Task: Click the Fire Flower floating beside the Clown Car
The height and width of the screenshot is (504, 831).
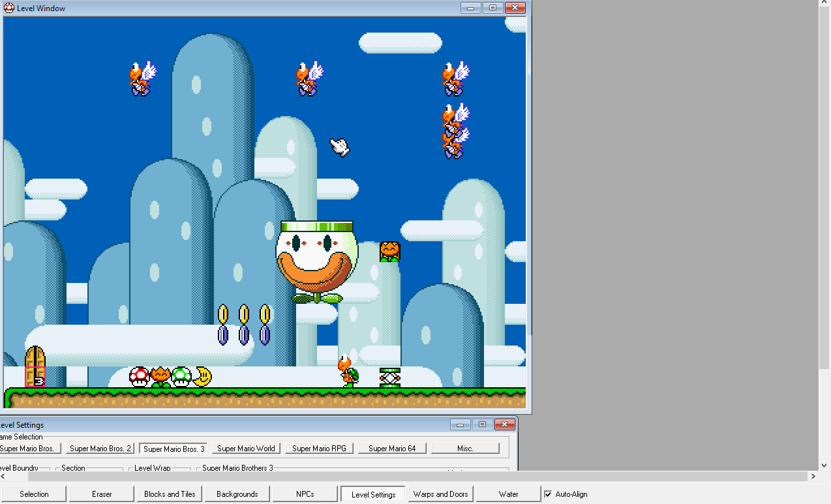Action: pos(389,252)
